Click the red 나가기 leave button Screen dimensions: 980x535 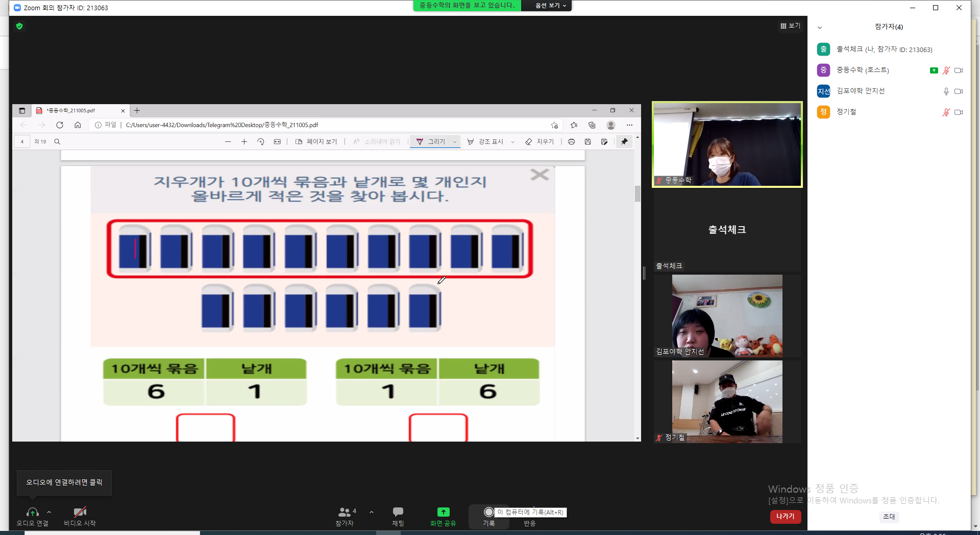(x=785, y=516)
